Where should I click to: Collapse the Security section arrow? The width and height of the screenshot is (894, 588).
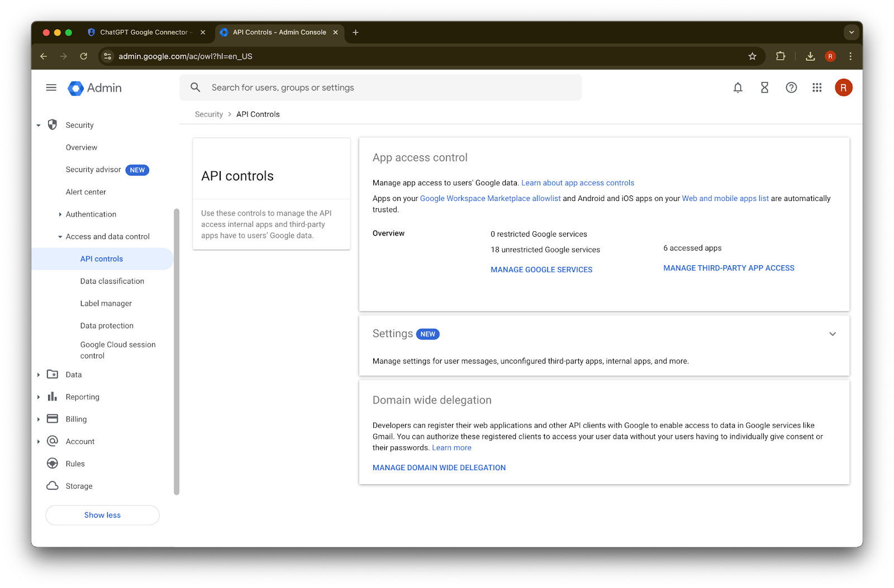[39, 126]
